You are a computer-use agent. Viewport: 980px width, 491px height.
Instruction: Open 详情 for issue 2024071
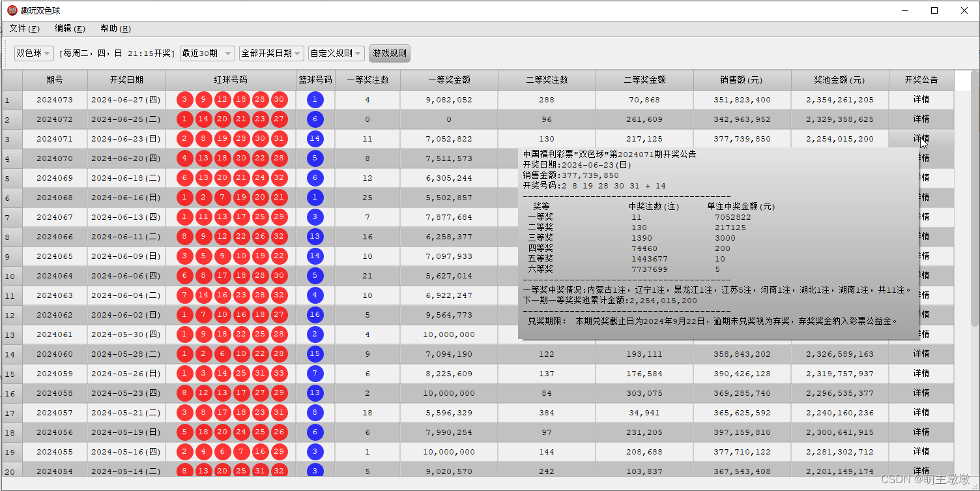pos(921,139)
